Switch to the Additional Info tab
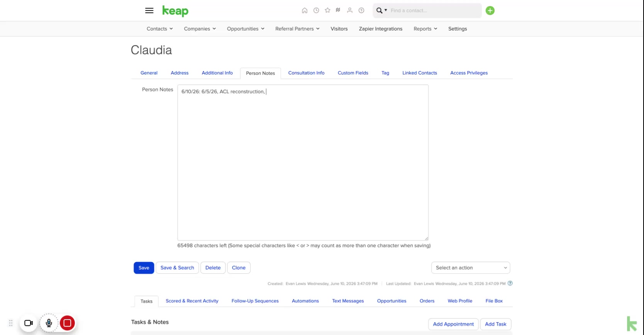644x335 pixels. 217,73
